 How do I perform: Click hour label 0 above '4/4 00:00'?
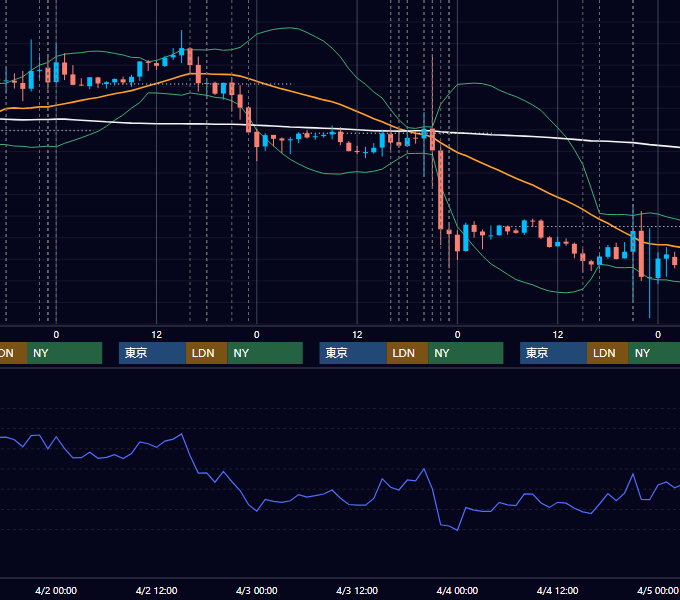[457, 335]
